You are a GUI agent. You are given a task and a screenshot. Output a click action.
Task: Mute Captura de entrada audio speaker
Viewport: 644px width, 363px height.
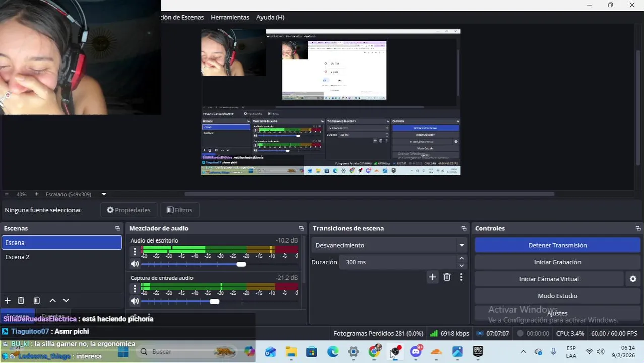pyautogui.click(x=135, y=301)
